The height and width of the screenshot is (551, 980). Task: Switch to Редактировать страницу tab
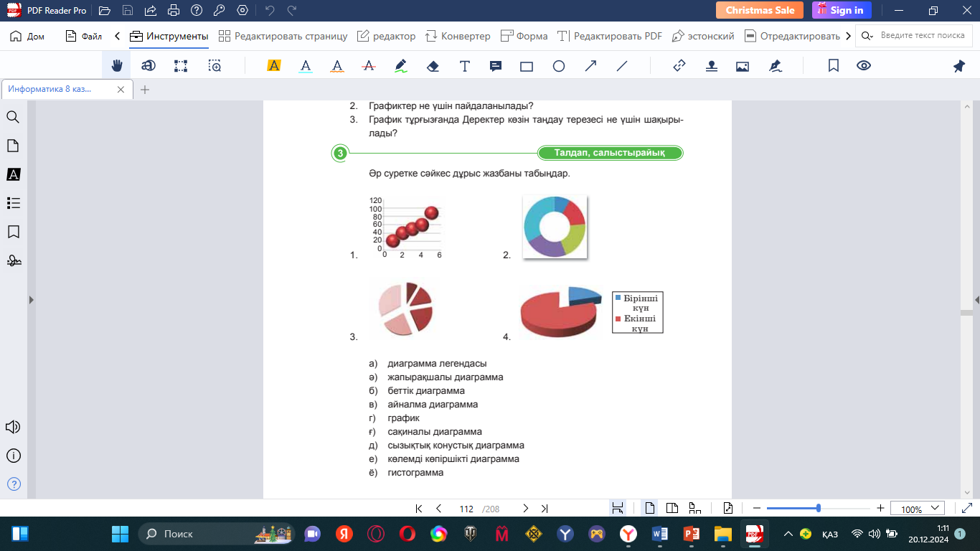[283, 36]
